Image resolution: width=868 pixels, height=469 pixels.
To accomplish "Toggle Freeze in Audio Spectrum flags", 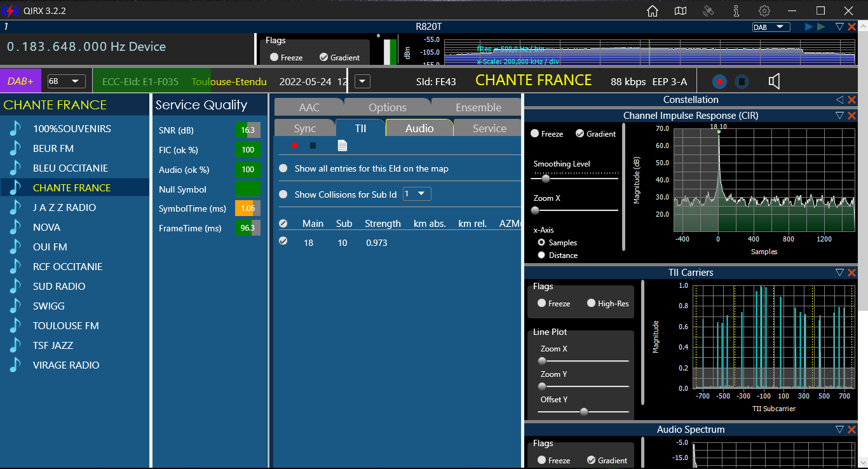I will pos(542,460).
